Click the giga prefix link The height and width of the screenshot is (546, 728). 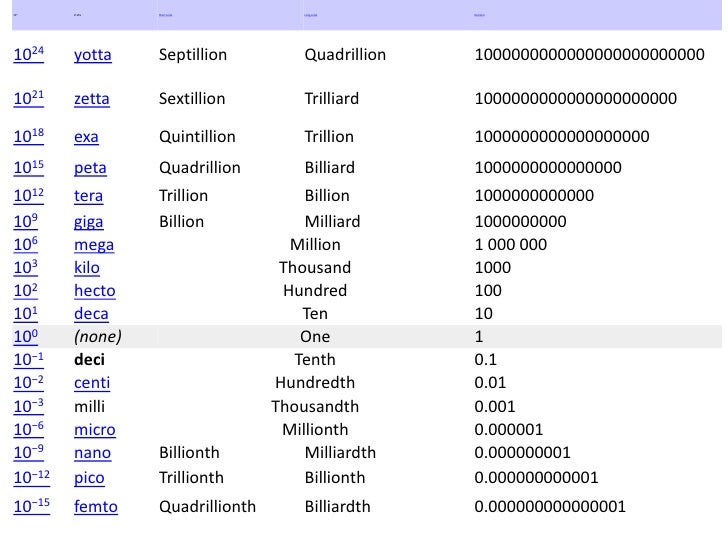click(88, 222)
